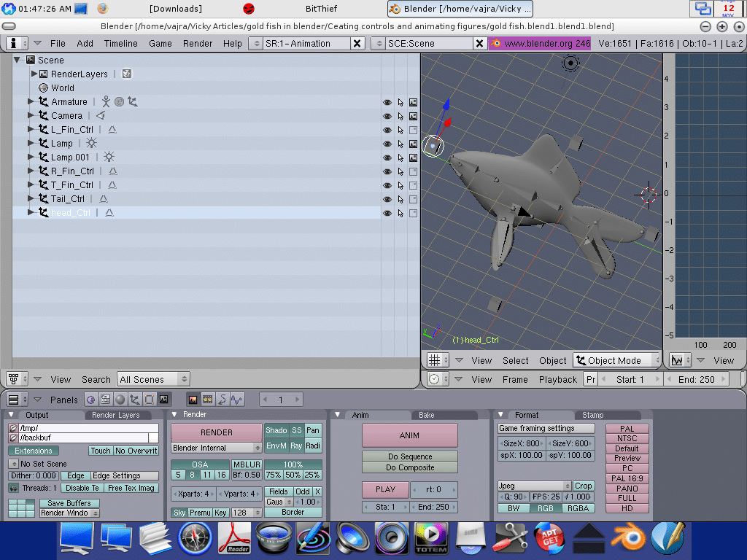The height and width of the screenshot is (560, 747).
Task: Click the PLAY button in Anim panel
Action: tap(385, 489)
